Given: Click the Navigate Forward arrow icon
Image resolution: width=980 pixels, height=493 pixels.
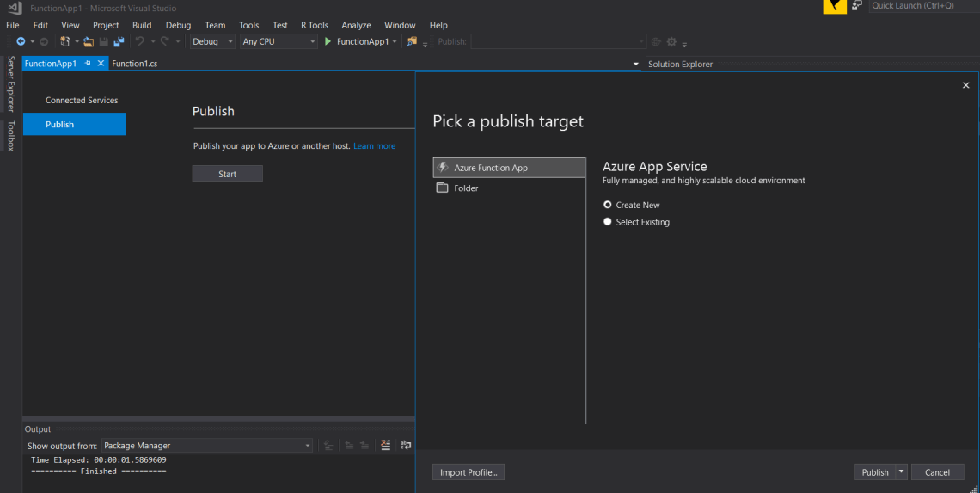Looking at the screenshot, I should [x=44, y=41].
